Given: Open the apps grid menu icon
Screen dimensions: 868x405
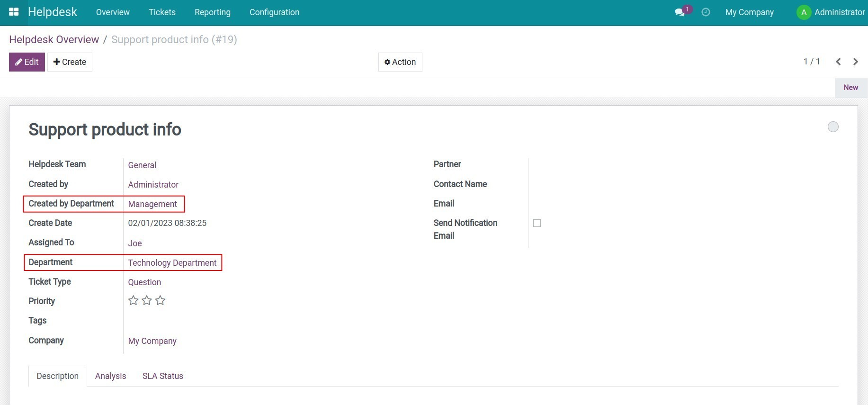Looking at the screenshot, I should (x=14, y=12).
